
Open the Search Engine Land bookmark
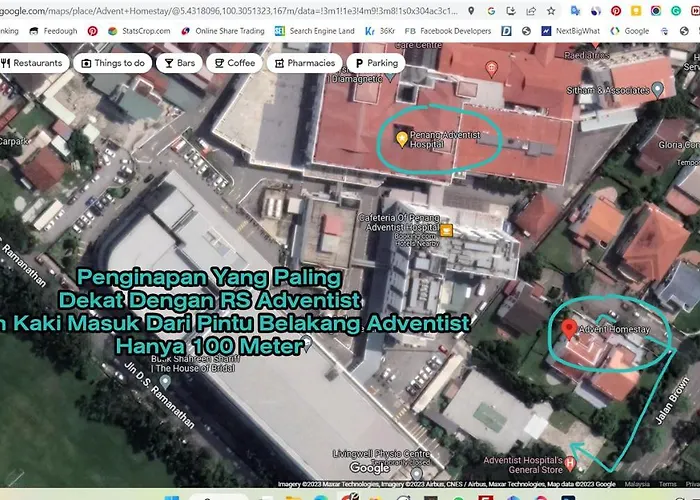[x=315, y=31]
